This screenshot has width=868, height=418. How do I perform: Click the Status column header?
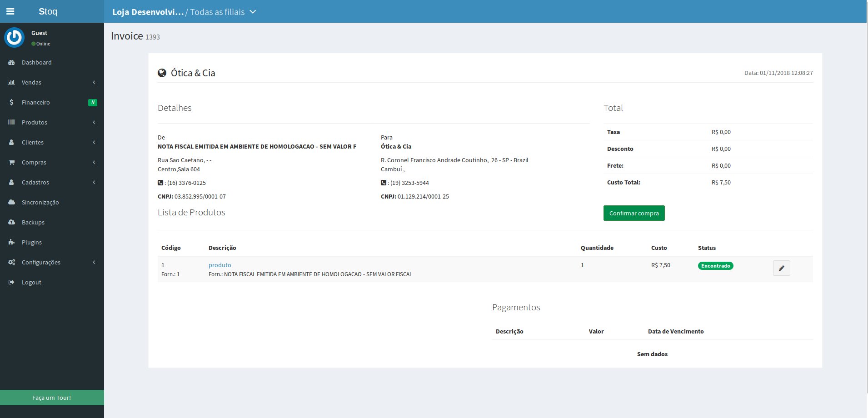pos(707,248)
